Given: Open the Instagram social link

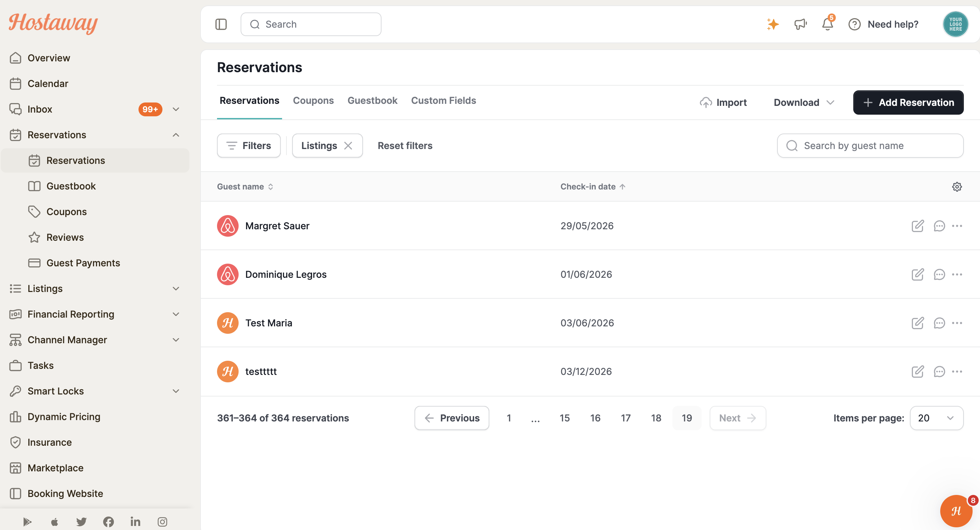Looking at the screenshot, I should click(162, 522).
